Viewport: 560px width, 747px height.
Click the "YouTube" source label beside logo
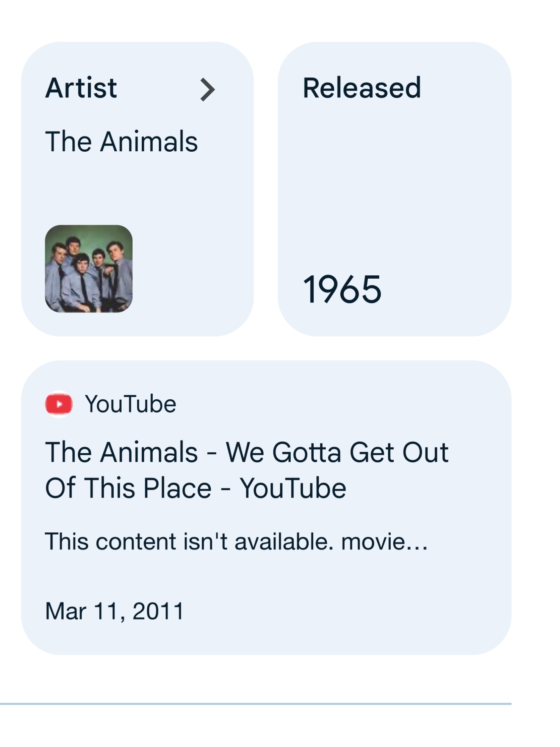[130, 404]
